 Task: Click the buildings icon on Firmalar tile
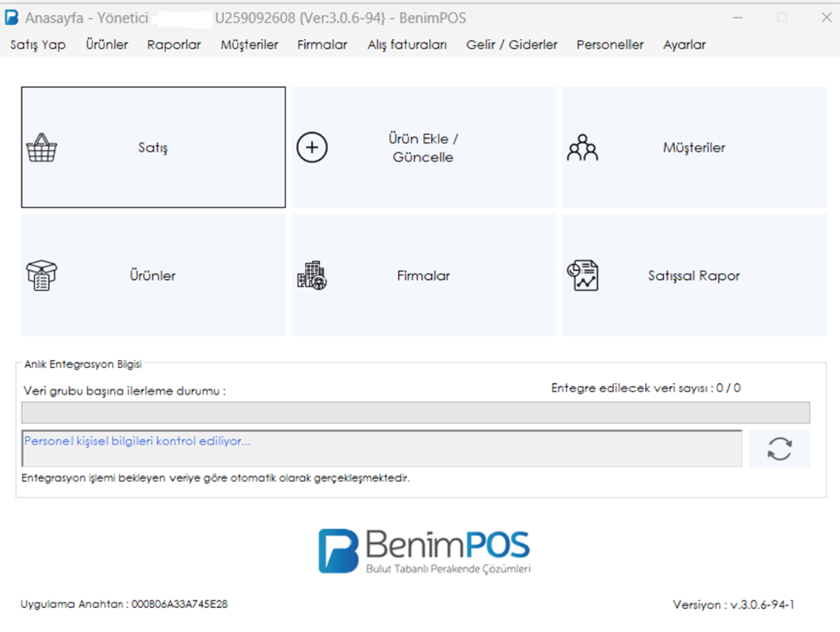312,276
